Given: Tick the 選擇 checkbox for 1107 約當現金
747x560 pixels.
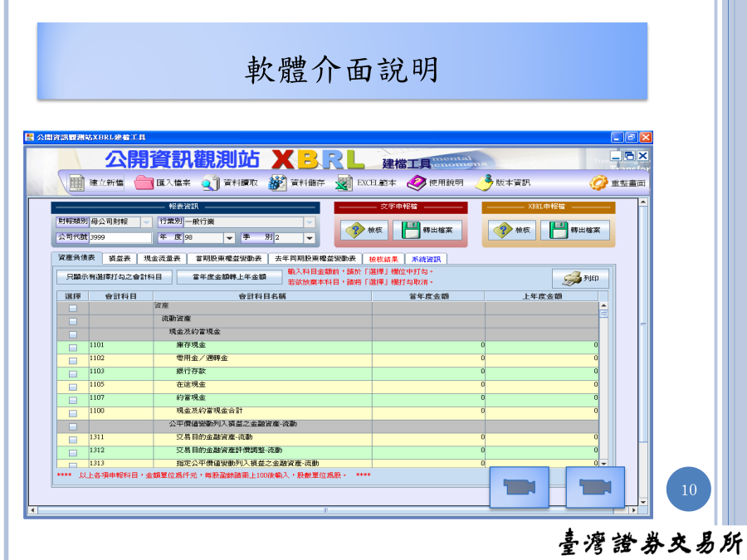Looking at the screenshot, I should coord(73,401).
